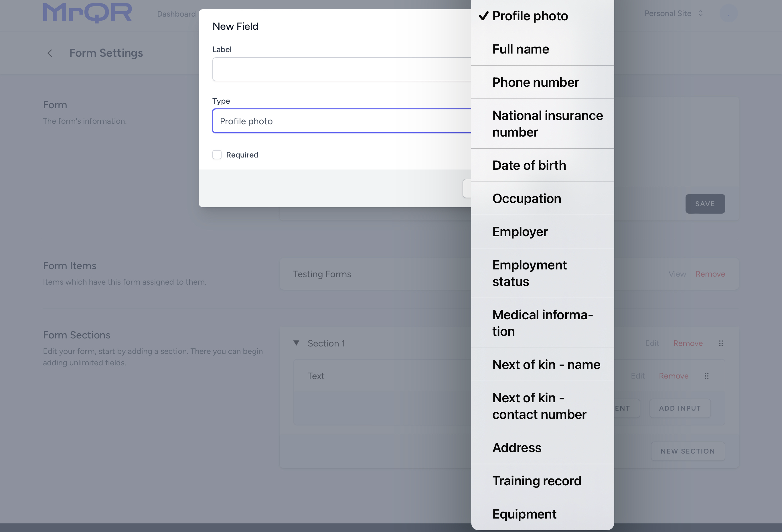Choose Next of kin - name

pos(542,364)
